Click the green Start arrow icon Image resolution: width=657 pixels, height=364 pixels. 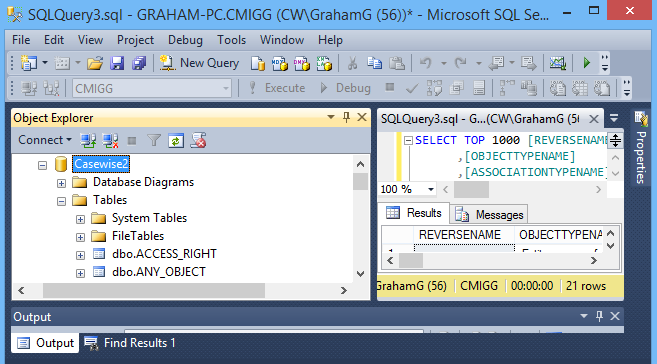(587, 63)
